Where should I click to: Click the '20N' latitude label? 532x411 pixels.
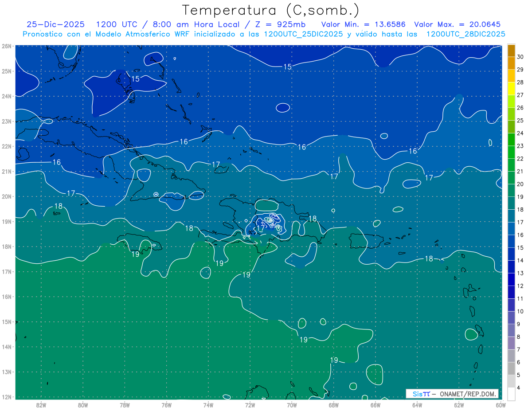(x=6, y=196)
